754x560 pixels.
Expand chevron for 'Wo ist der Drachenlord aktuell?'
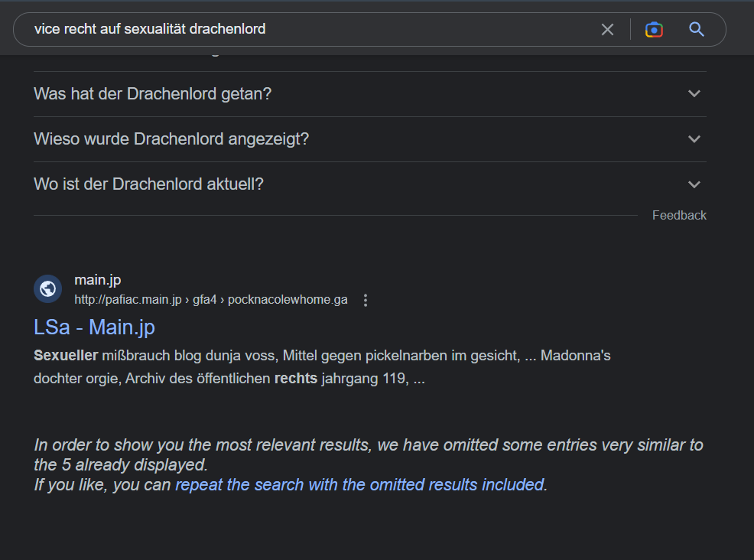click(694, 184)
